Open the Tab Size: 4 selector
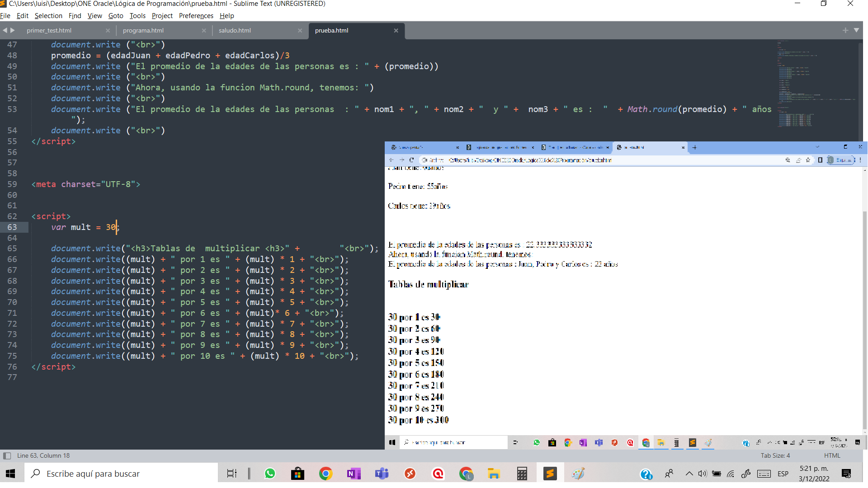 click(x=775, y=456)
